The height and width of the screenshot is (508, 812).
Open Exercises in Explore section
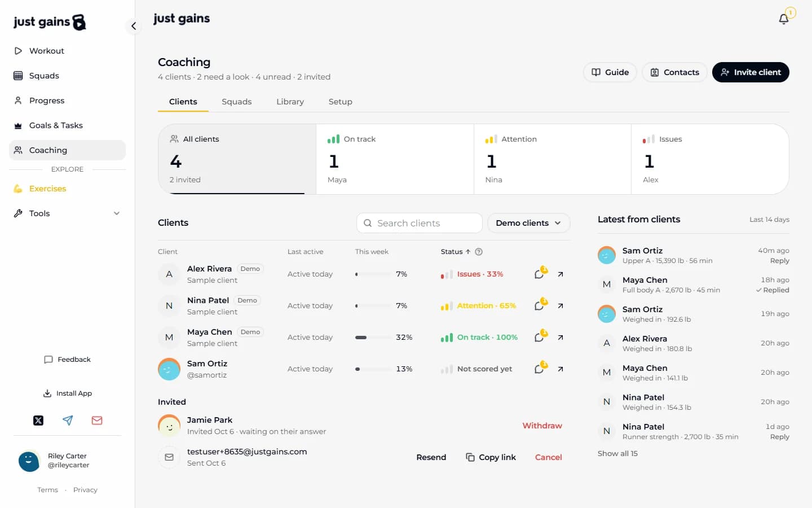(67, 189)
